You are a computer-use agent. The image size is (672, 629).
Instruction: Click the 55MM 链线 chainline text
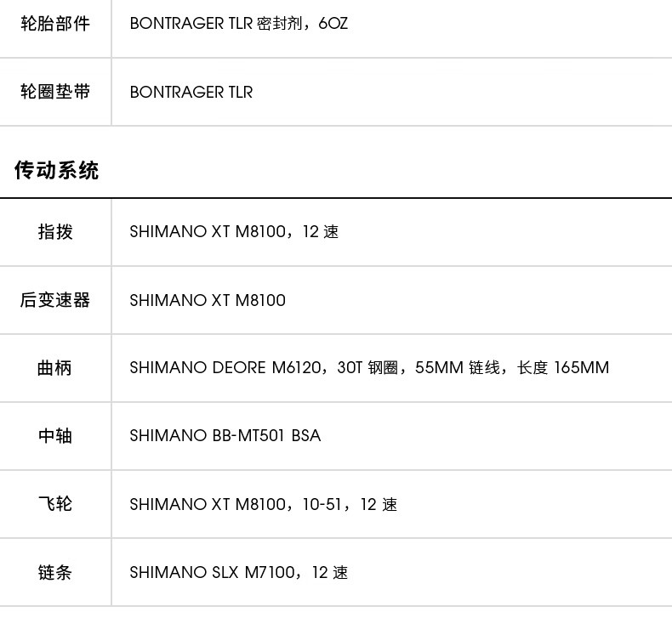pos(458,368)
